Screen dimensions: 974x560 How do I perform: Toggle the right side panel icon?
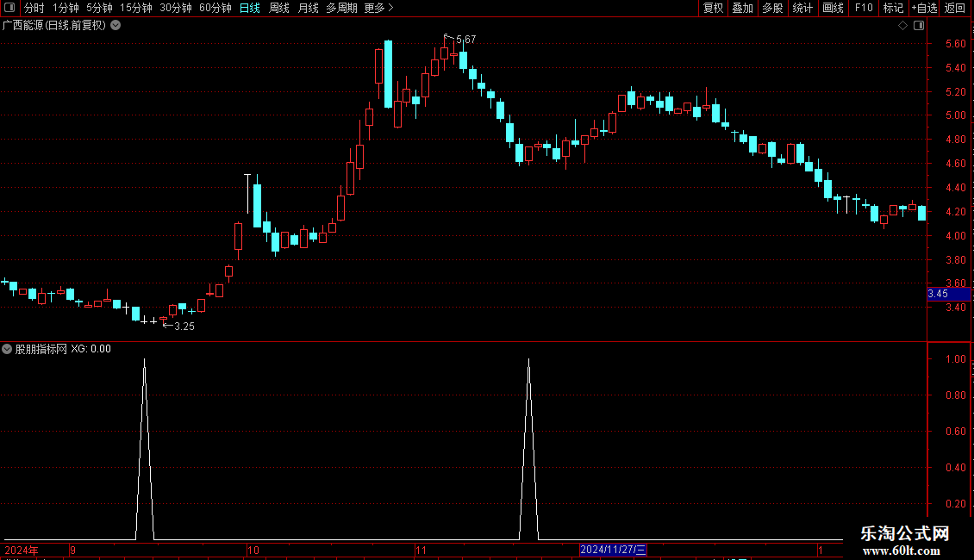pos(920,26)
